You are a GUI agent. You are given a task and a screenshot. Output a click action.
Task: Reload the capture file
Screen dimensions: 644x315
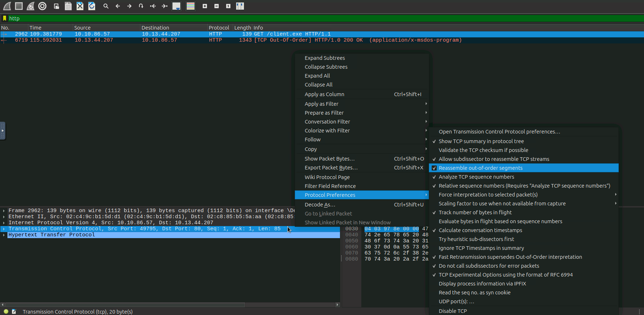click(92, 6)
